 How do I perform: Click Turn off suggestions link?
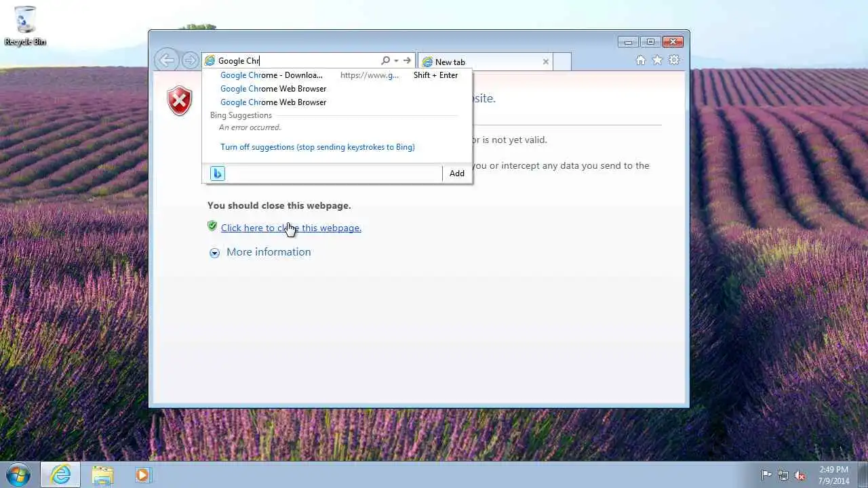tap(317, 147)
